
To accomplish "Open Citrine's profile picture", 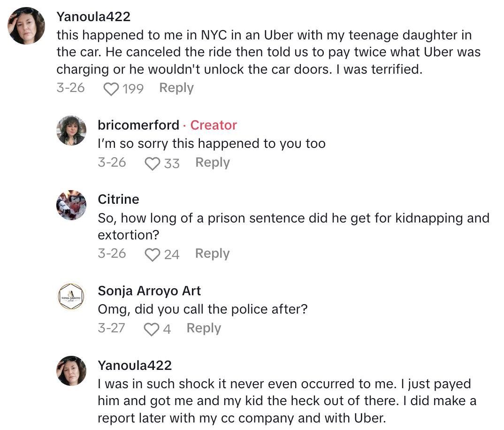I will (71, 205).
